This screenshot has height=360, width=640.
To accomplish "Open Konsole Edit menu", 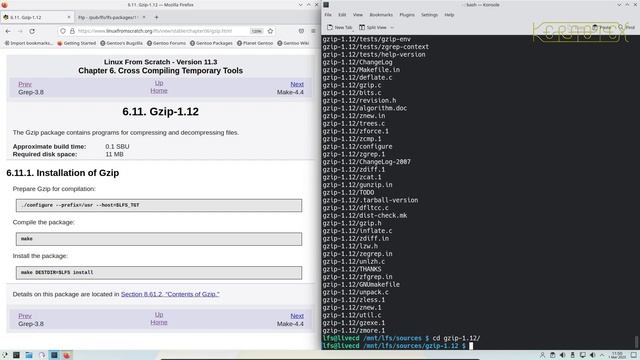I will click(342, 15).
